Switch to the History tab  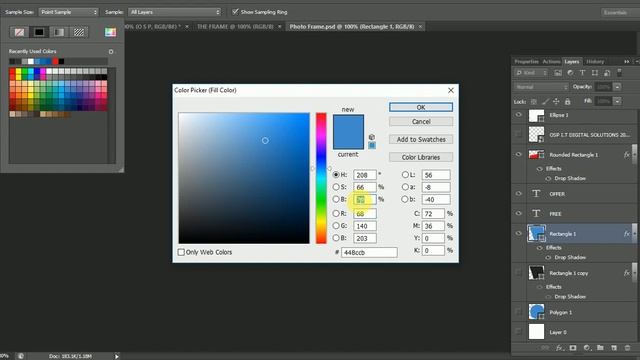(x=595, y=62)
